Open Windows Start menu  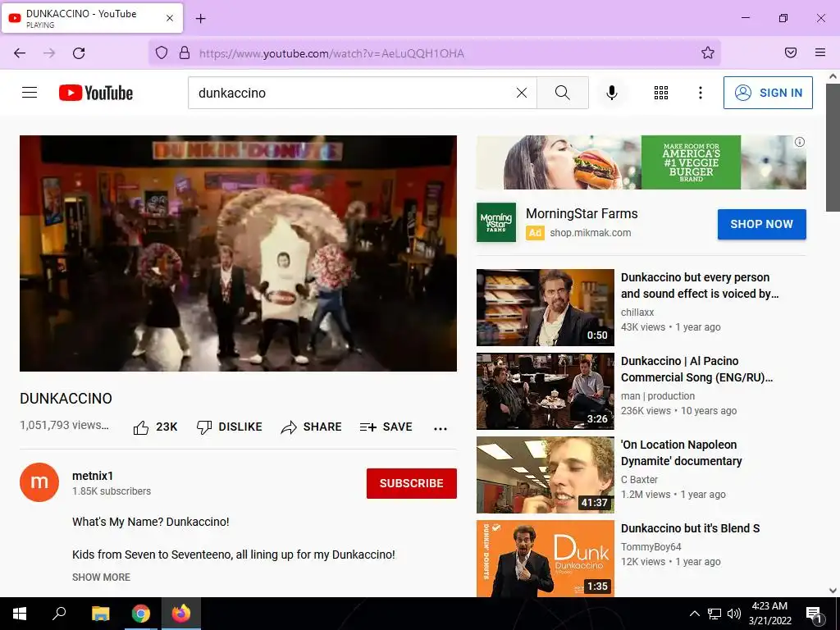(20, 614)
